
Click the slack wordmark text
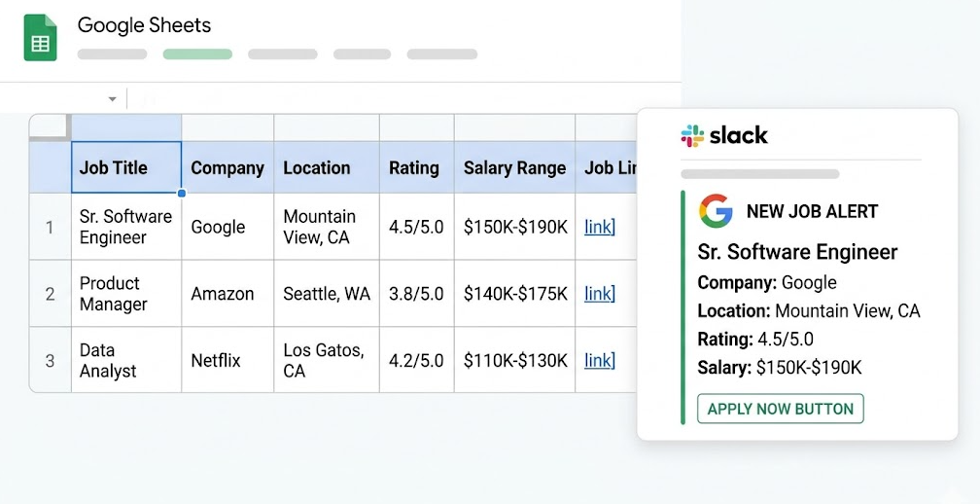(x=738, y=135)
